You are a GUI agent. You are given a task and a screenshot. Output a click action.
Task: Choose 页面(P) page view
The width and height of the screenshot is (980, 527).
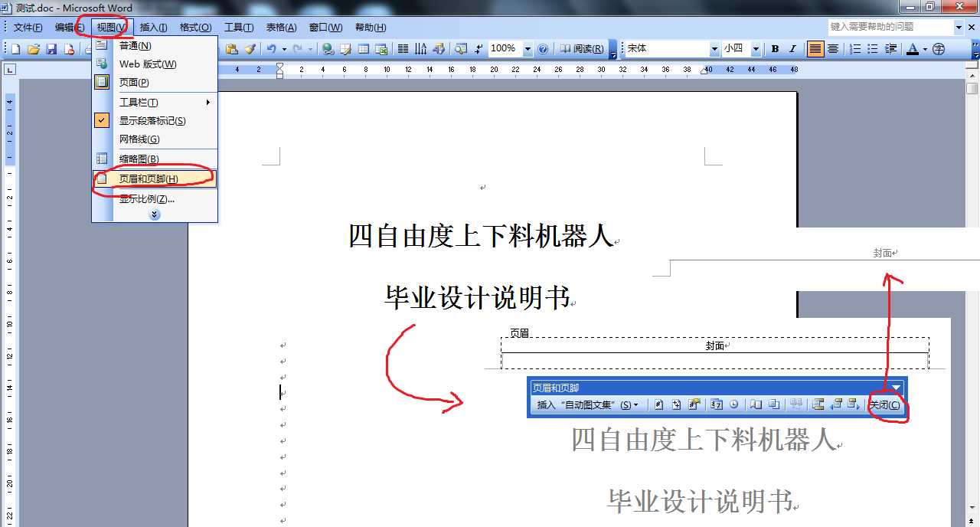pos(155,83)
